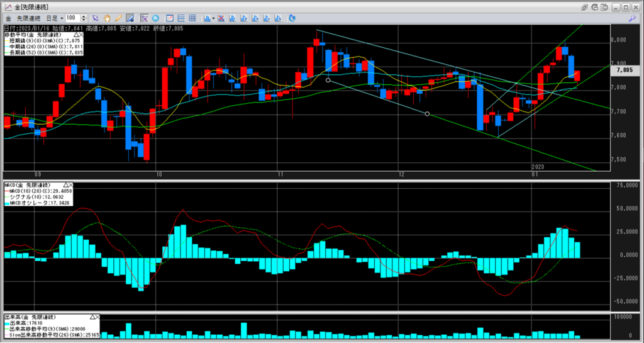Click the horizontal lines grid icon
The image size is (644, 343).
(181, 18)
